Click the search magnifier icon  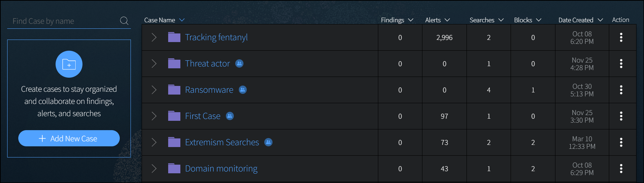[124, 21]
